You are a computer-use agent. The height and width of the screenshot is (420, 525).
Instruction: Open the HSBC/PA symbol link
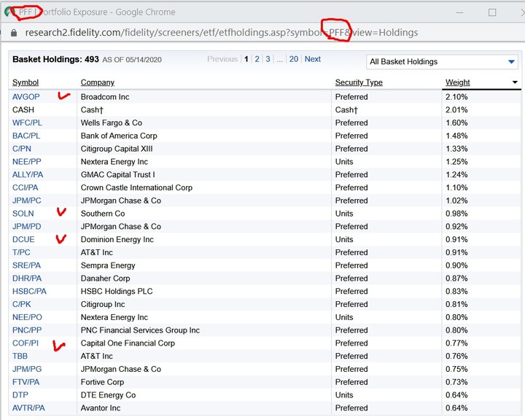29,292
